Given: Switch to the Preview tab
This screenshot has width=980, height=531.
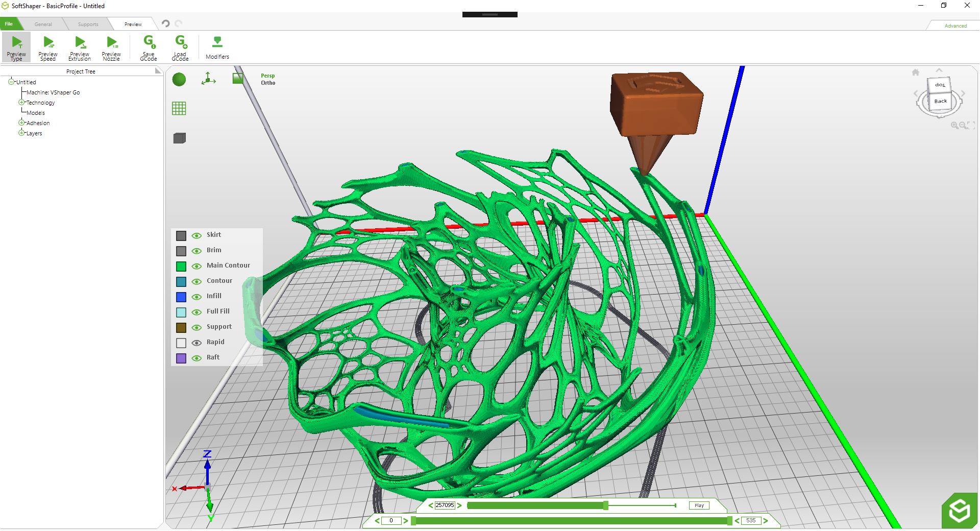Looking at the screenshot, I should pos(133,24).
